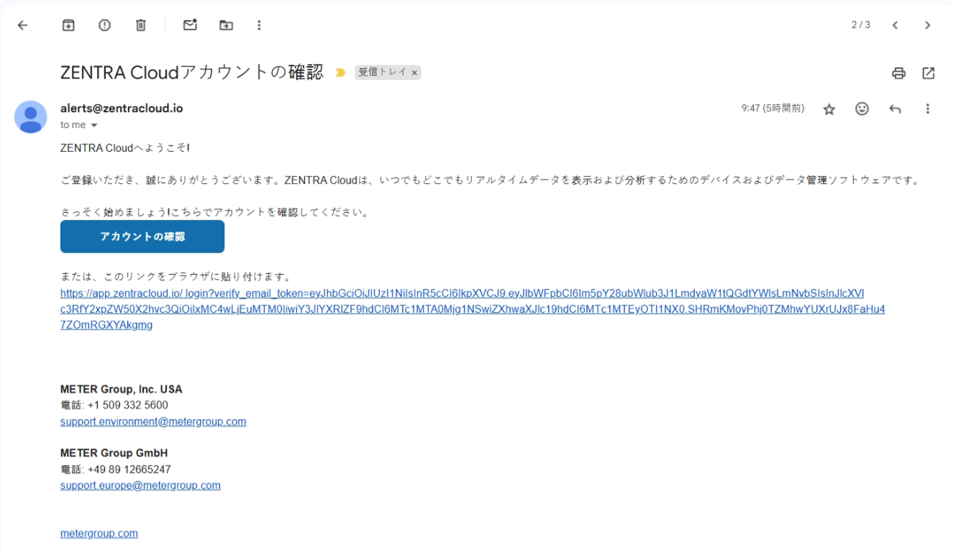This screenshot has height=560, width=953.
Task: Open the Move to folder icon
Action: [x=226, y=25]
